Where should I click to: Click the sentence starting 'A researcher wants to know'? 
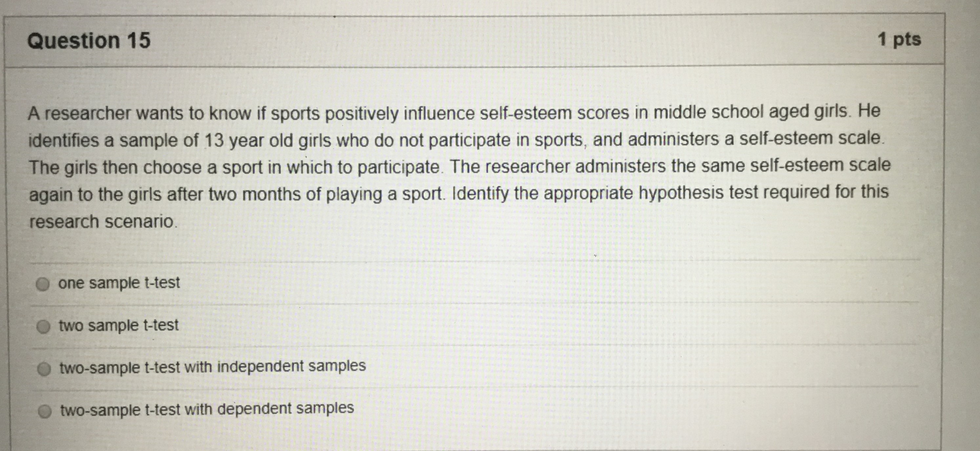[454, 113]
